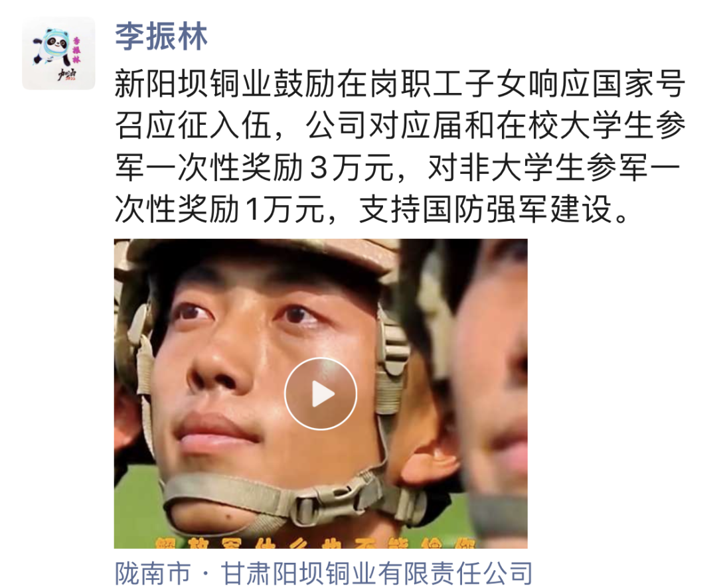This screenshot has height=588, width=717.
Task: Select post text line starting 新阳坝铜业鼓励
Action: [x=400, y=84]
